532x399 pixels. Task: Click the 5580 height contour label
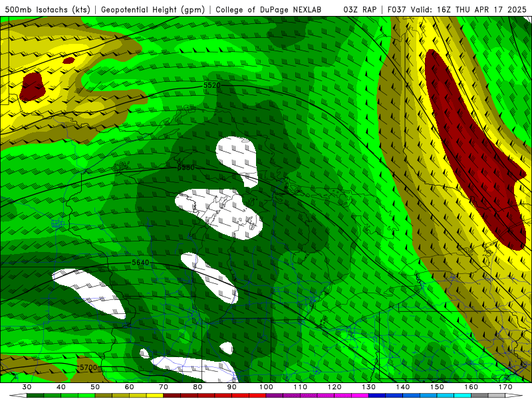(186, 168)
